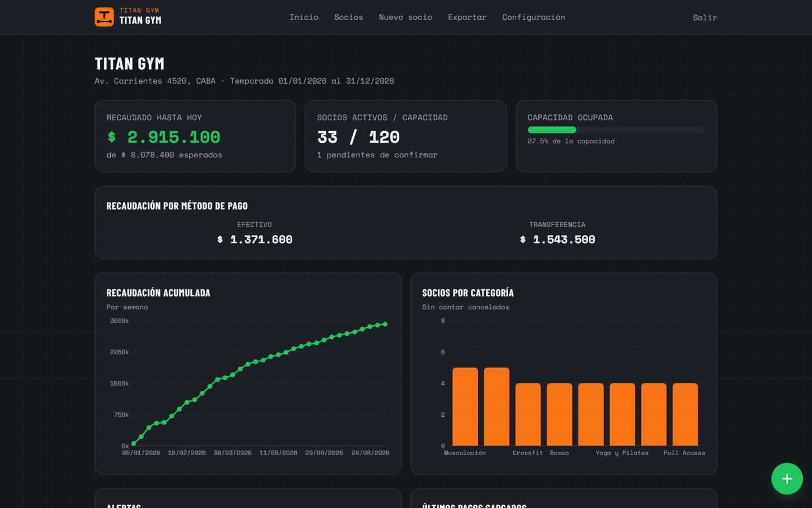812x508 pixels.
Task: Click the orange Titan Gym logo icon
Action: [x=104, y=17]
